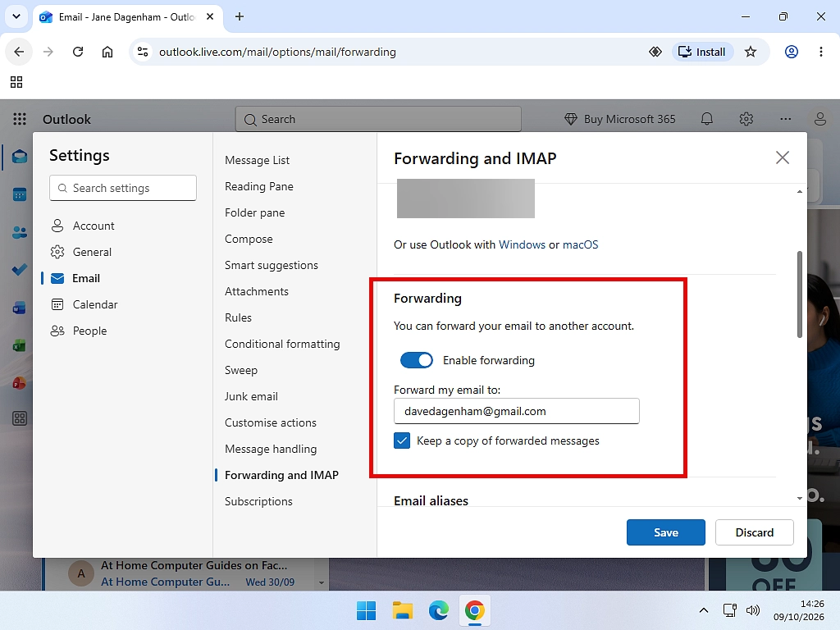Open the To Do checkmark icon
The image size is (840, 630).
pyautogui.click(x=20, y=269)
